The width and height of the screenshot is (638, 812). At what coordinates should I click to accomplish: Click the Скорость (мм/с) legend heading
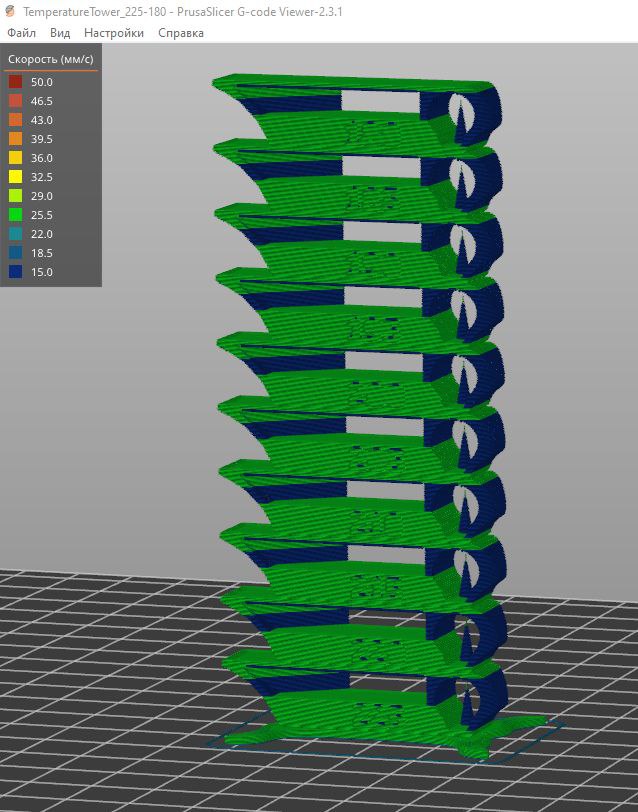pyautogui.click(x=51, y=59)
